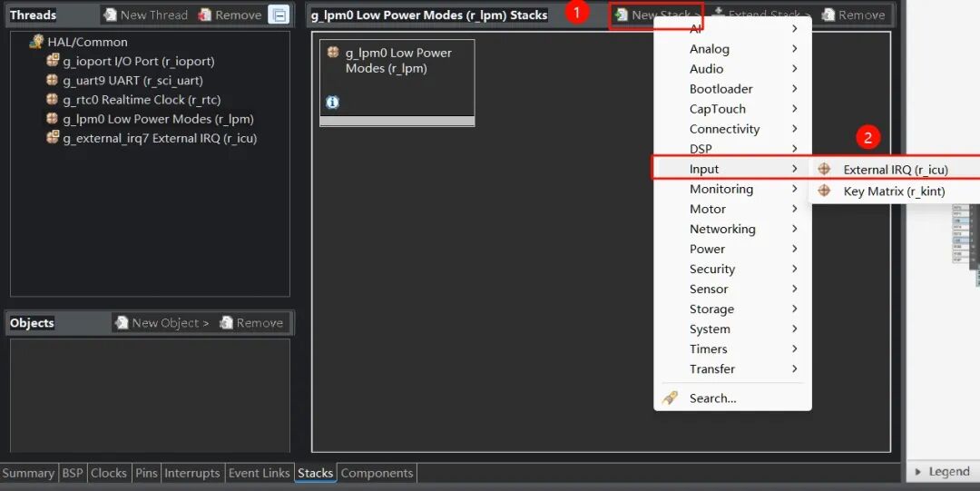Click the Search icon in the stack menu

pos(671,398)
